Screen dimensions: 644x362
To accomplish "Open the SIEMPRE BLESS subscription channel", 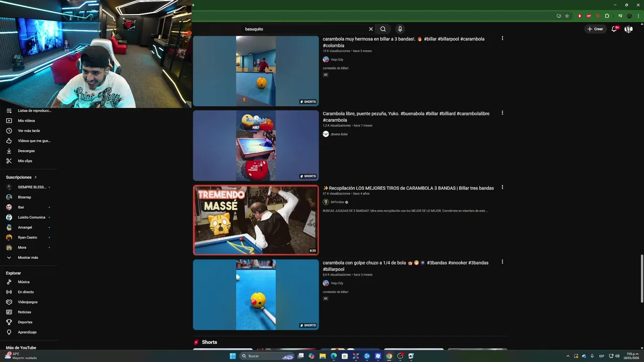I will 29,187.
